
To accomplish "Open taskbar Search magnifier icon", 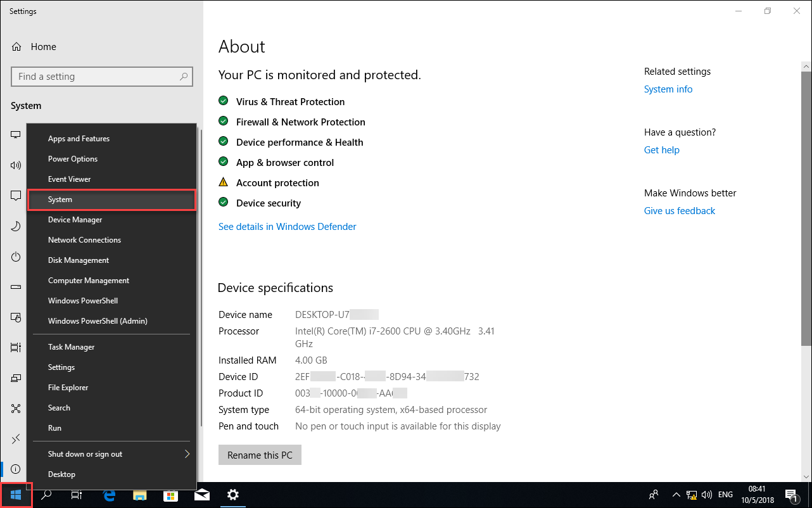I will pos(46,495).
